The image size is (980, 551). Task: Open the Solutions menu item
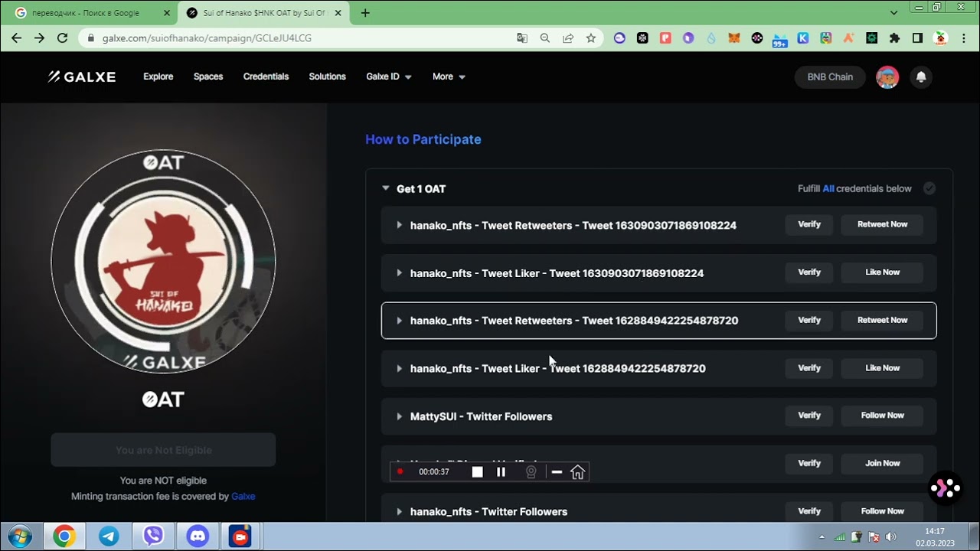327,77
